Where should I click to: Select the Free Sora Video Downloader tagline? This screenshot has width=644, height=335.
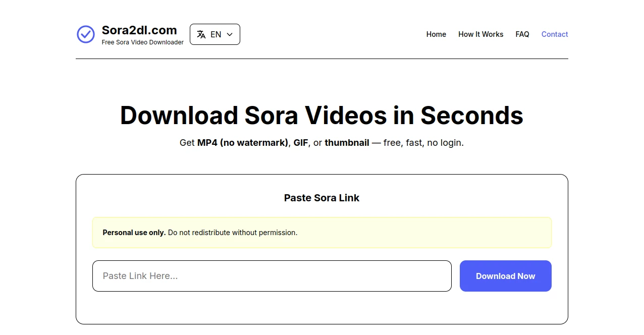coord(143,42)
